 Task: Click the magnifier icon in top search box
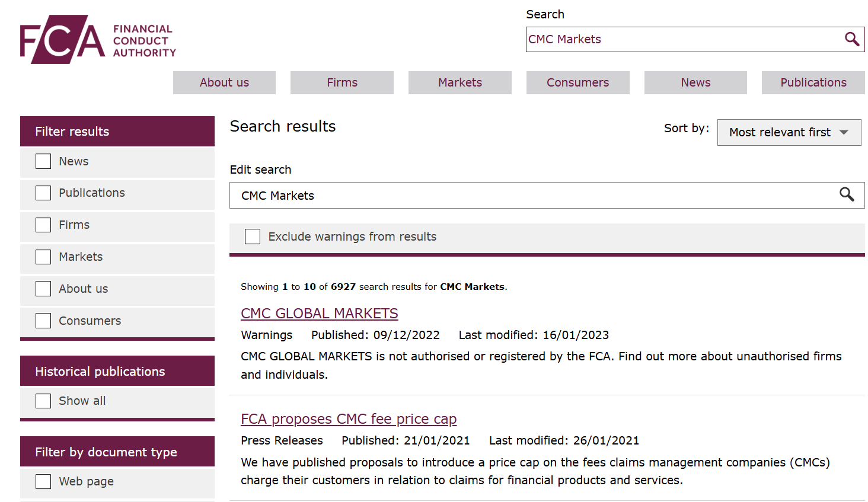click(851, 40)
